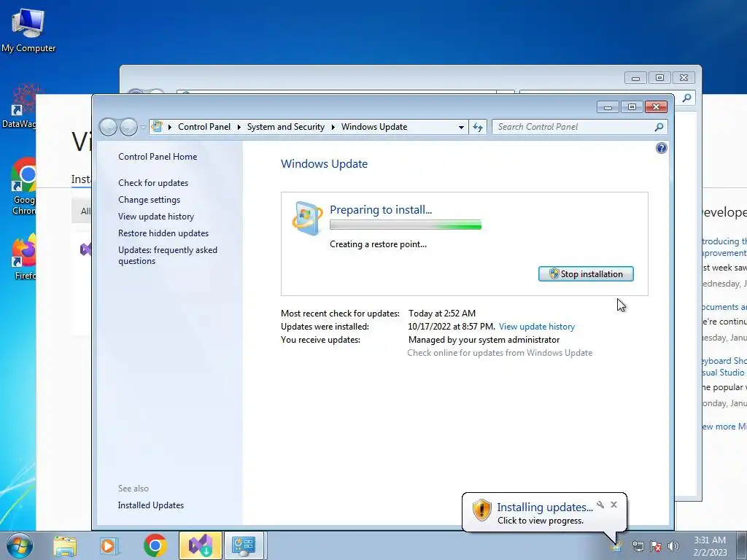Open Restore hidden updates link
This screenshot has height=560, width=747.
pyautogui.click(x=163, y=233)
